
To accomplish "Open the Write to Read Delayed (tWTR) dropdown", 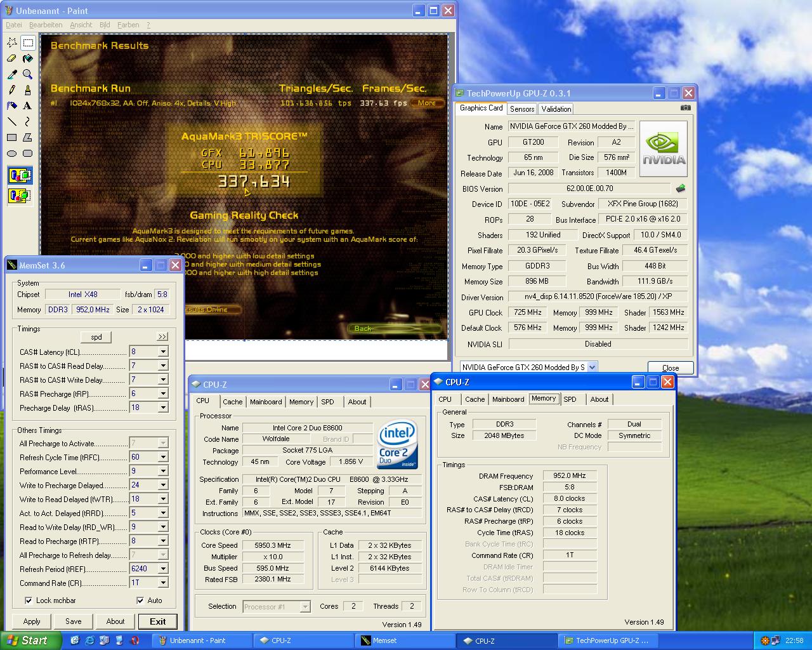I will point(163,499).
